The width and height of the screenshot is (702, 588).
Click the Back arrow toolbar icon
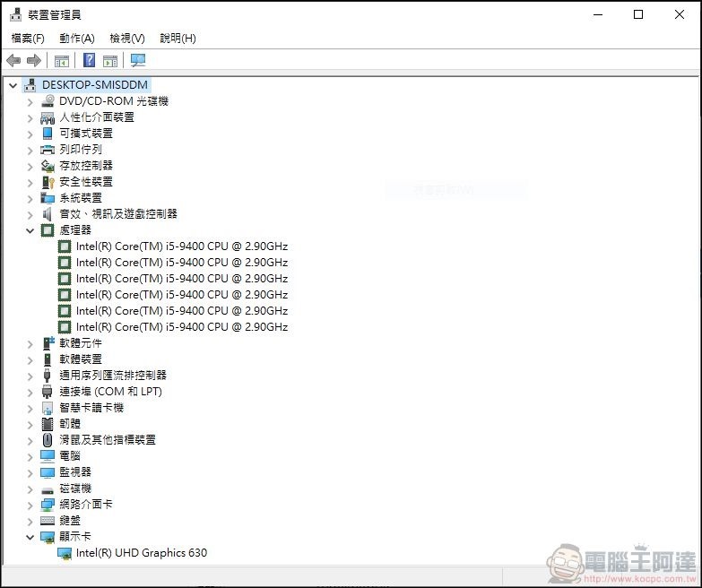(x=13, y=60)
